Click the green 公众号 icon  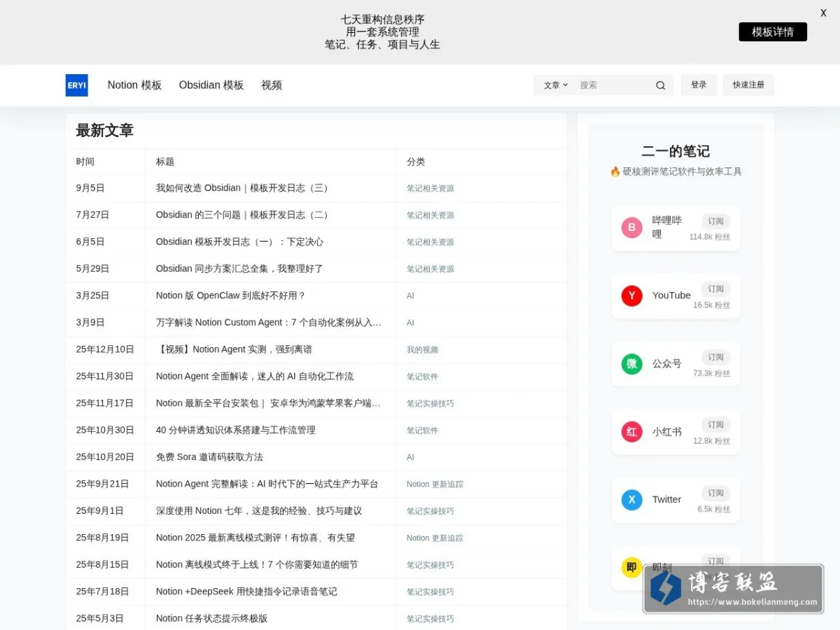(x=631, y=364)
